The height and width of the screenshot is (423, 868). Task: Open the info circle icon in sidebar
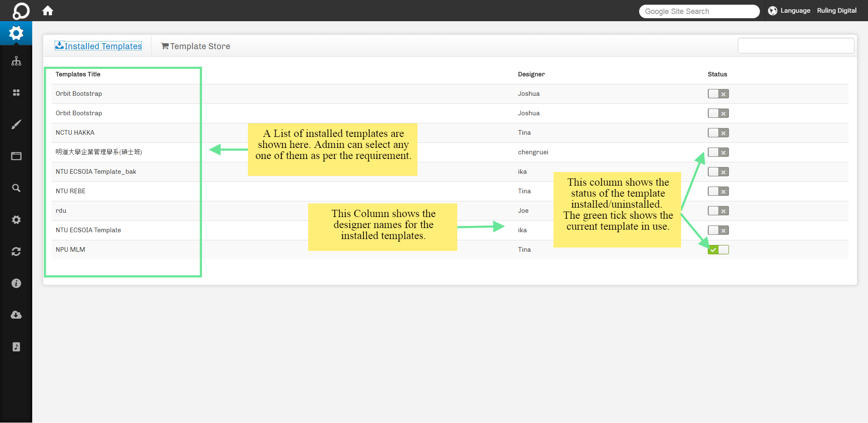point(16,283)
